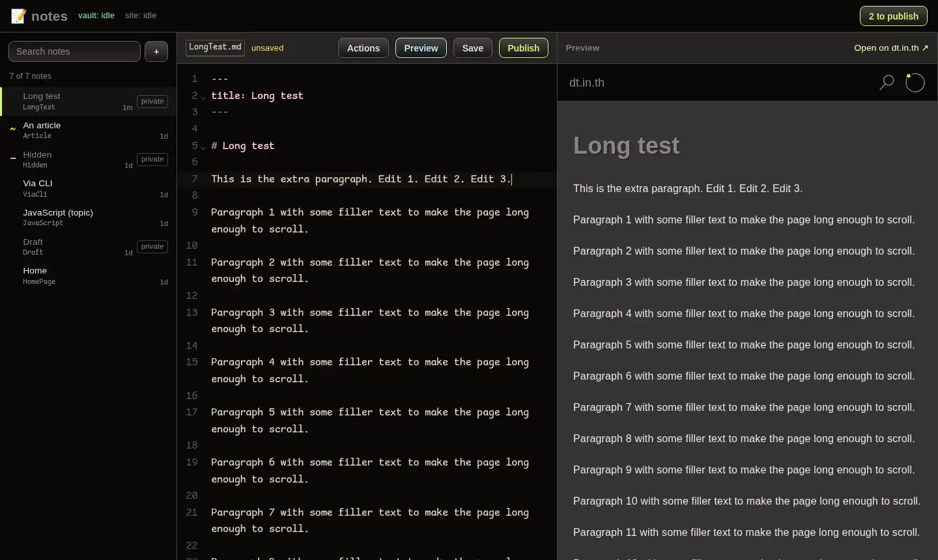This screenshot has width=938, height=560.
Task: Click the unsaved status label
Action: pos(267,48)
